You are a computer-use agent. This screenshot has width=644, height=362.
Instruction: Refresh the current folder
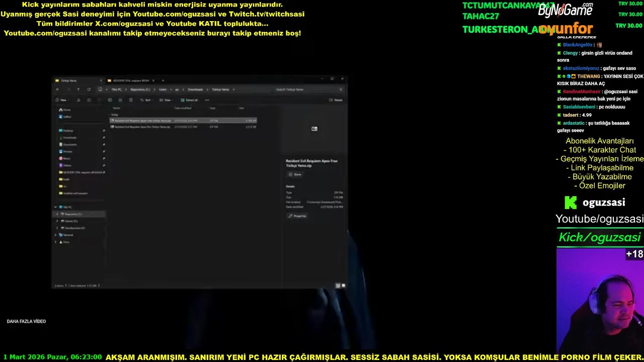[89, 89]
